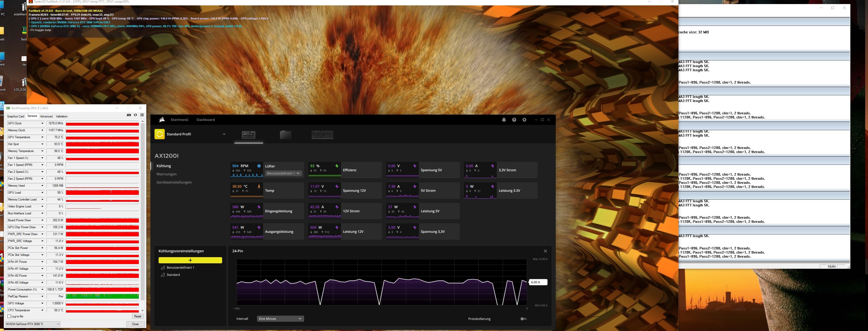Open the Benutzerdefiniert 1 fan preset dropdown
This screenshot has height=331, width=868.
pyautogui.click(x=283, y=173)
